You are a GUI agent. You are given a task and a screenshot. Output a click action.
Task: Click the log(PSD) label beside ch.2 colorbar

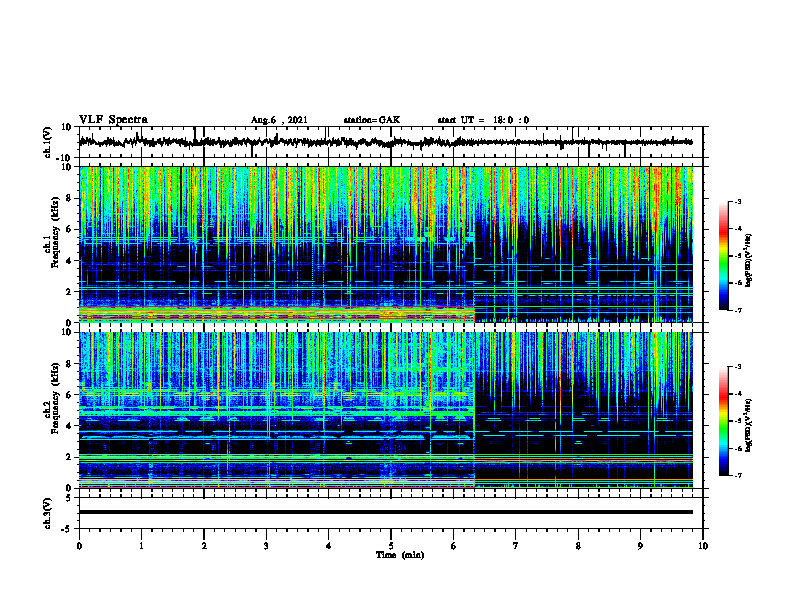[x=749, y=426]
